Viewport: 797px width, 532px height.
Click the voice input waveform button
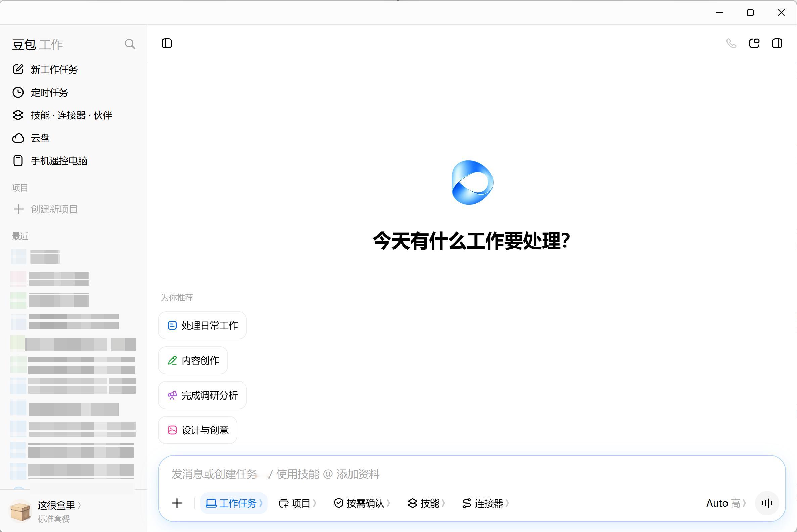(x=767, y=503)
